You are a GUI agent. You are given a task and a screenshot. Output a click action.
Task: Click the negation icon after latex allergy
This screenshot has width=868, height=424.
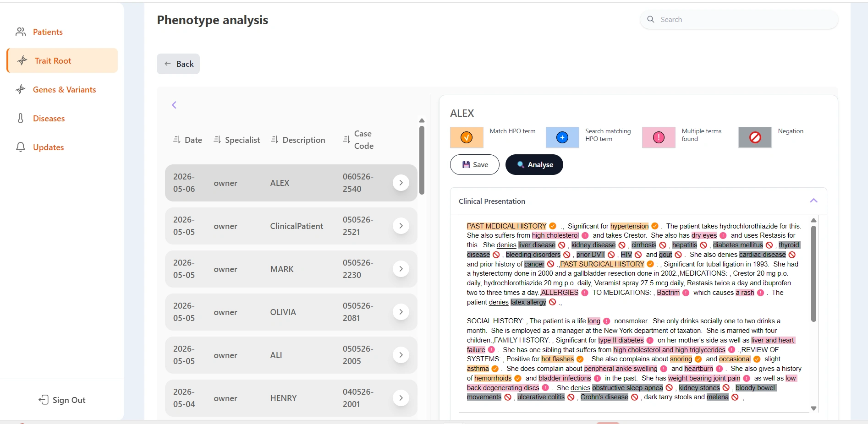click(x=552, y=302)
